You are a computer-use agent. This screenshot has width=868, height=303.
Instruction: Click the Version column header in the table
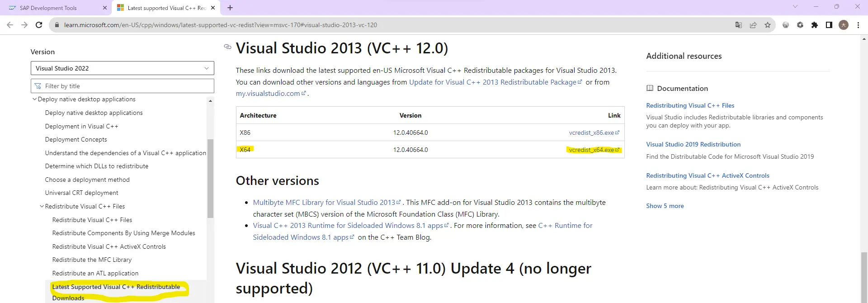410,115
